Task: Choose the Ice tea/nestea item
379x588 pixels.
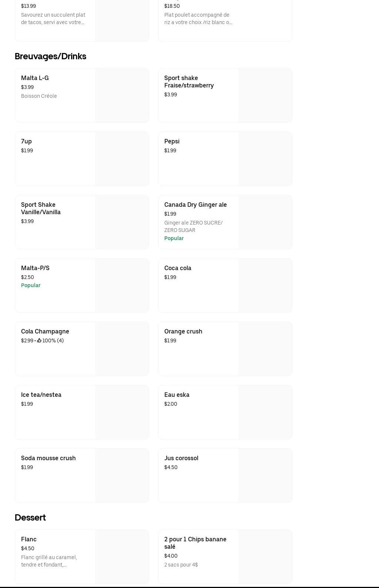Action: coord(41,395)
